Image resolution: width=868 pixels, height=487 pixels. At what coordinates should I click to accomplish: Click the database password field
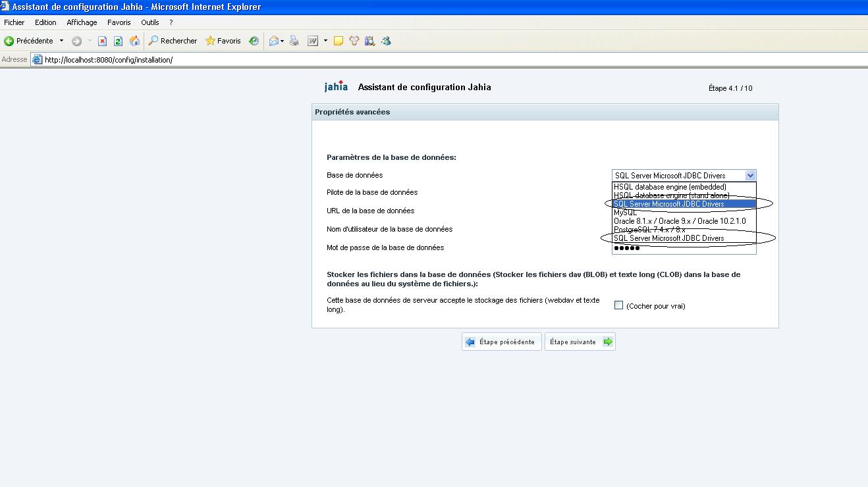[684, 248]
